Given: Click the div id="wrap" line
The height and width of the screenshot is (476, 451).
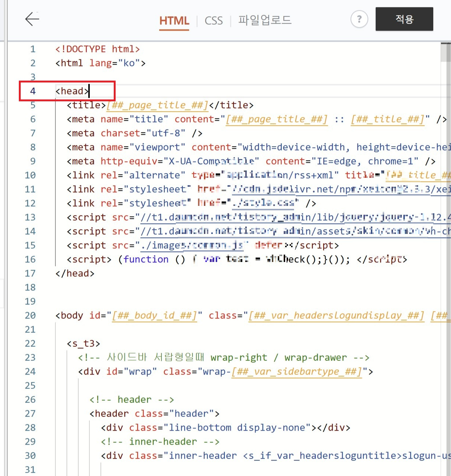Looking at the screenshot, I should (226, 372).
